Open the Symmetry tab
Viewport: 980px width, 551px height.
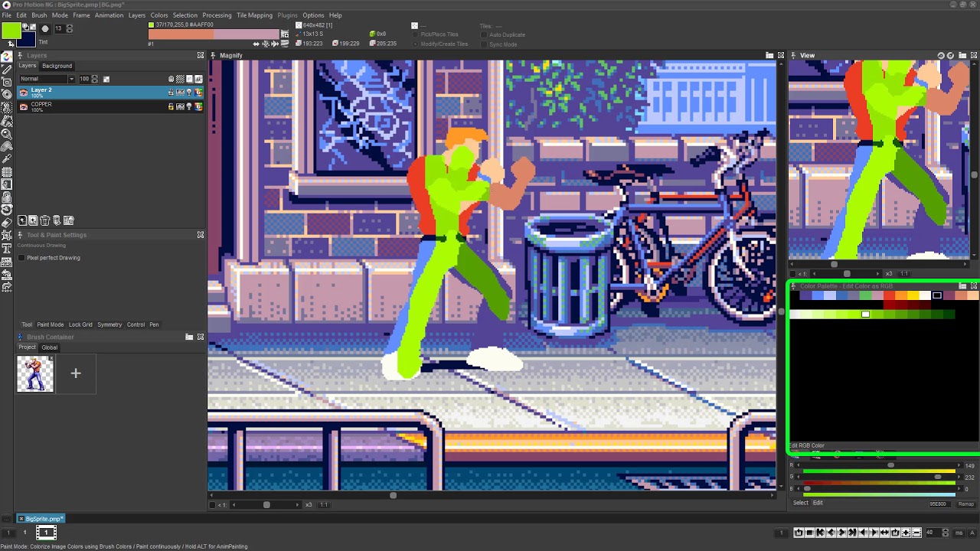pos(109,324)
